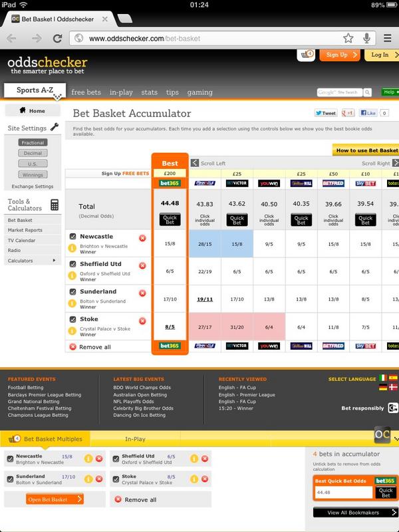Show info for Sunderland bet row
399x532 pixels.
72,303
